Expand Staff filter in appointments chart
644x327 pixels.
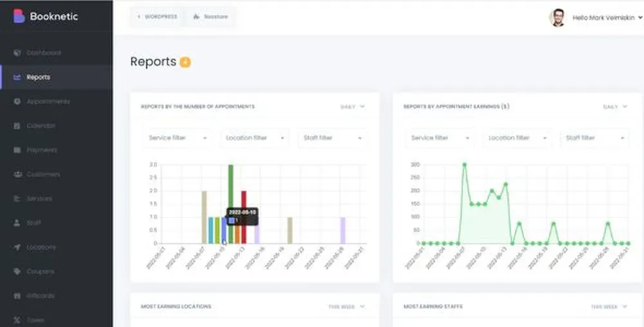point(332,138)
